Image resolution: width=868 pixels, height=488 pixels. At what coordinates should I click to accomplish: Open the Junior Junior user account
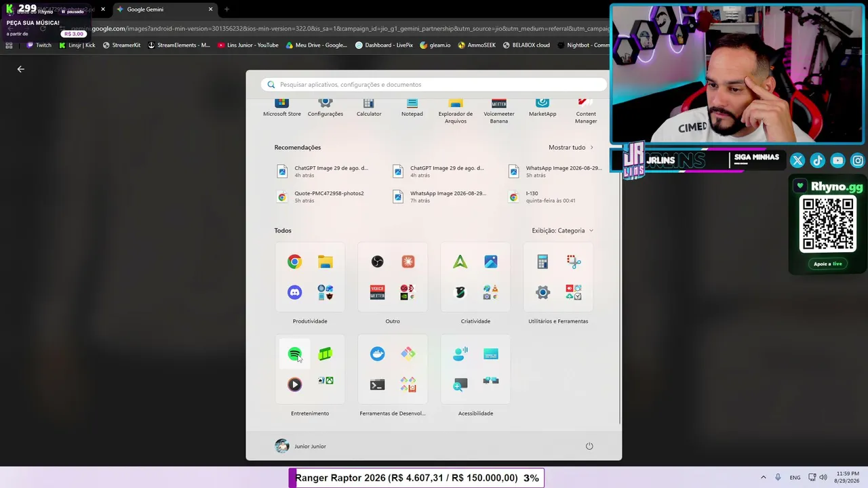[x=300, y=446]
